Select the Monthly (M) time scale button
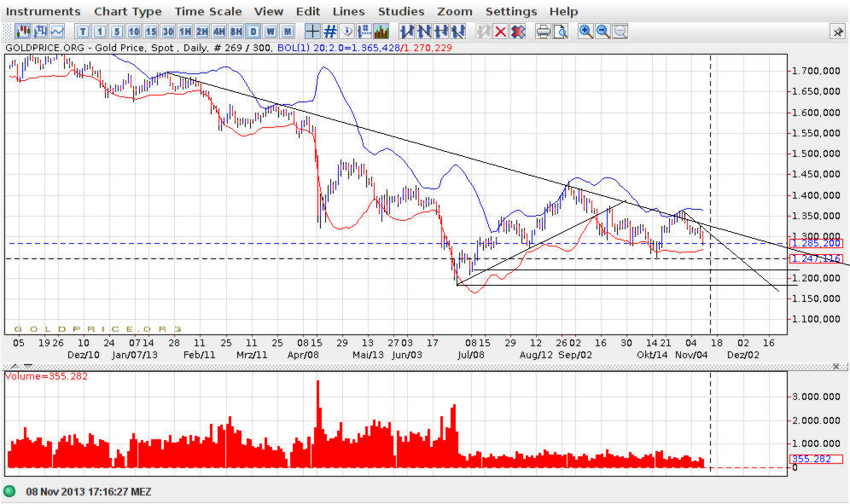The image size is (850, 504). (x=288, y=32)
